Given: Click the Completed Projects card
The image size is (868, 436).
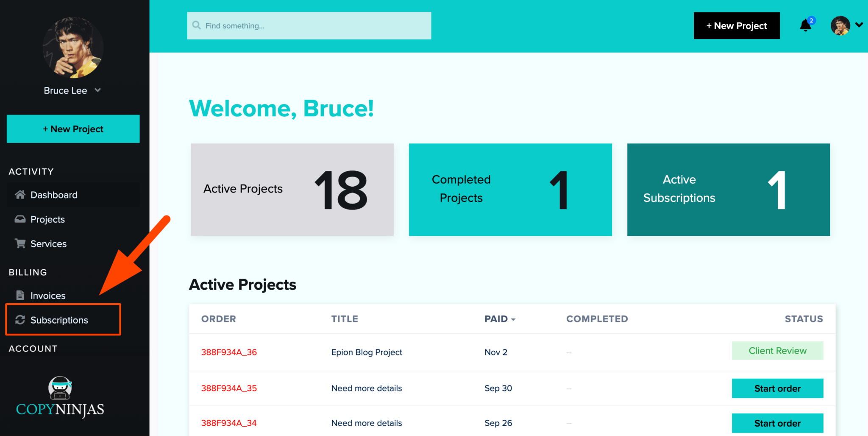Looking at the screenshot, I should pos(510,190).
